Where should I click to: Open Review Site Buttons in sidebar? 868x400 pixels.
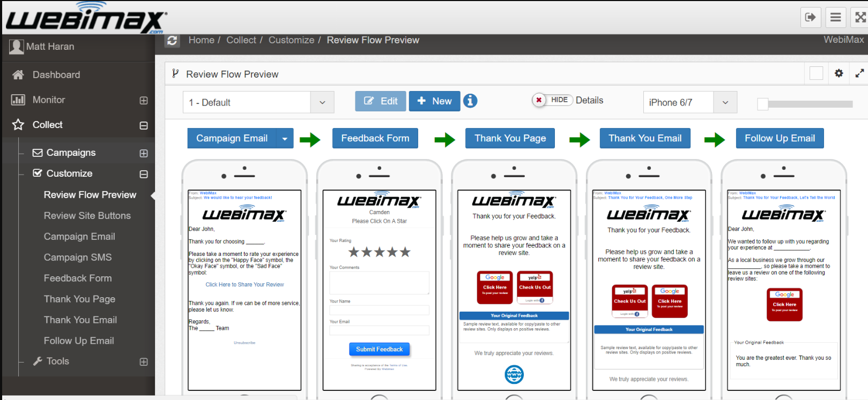pos(87,216)
